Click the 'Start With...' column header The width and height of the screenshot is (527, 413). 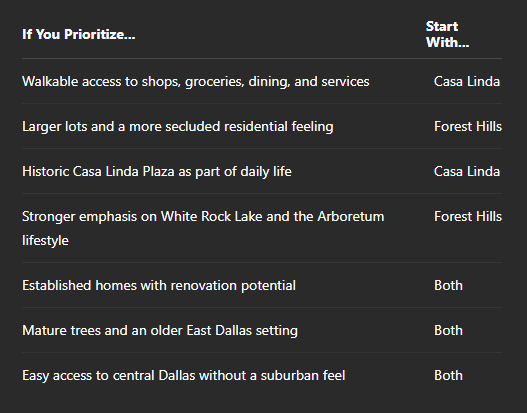click(447, 34)
